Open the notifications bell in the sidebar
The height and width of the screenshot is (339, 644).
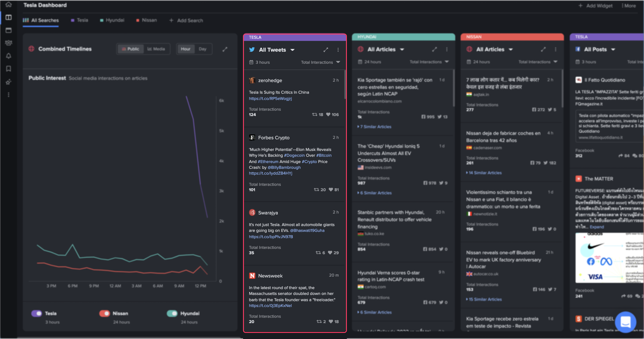9,56
